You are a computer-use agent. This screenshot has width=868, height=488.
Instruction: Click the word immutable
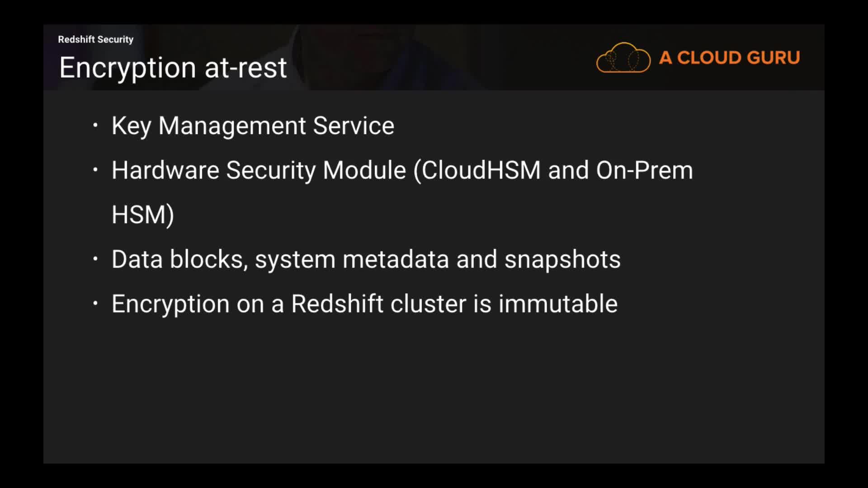558,304
